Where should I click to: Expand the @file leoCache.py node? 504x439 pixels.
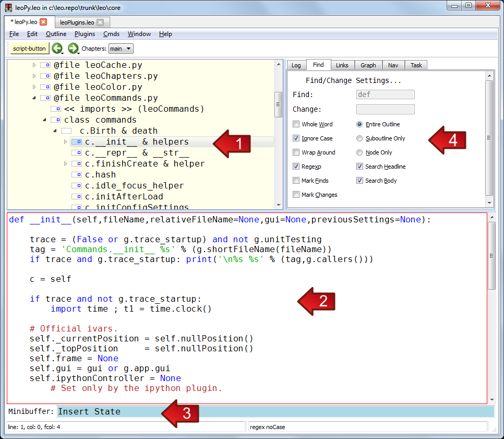(x=34, y=65)
